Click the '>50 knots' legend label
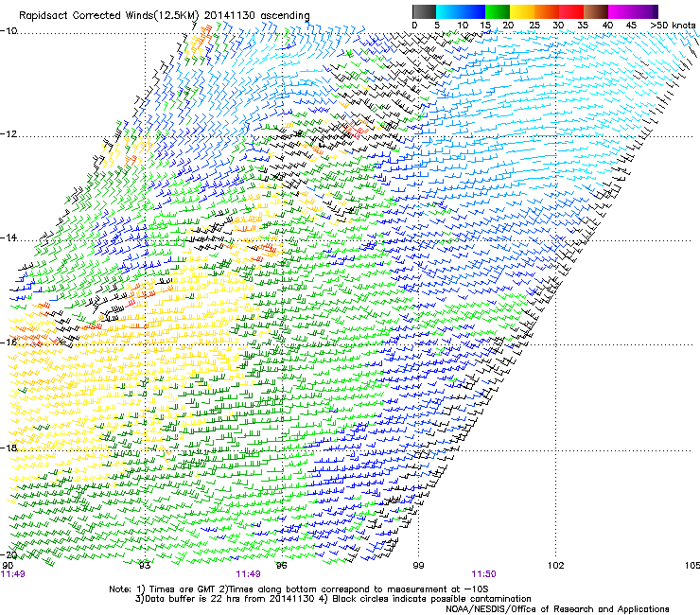The width and height of the screenshot is (700, 615). tap(673, 25)
